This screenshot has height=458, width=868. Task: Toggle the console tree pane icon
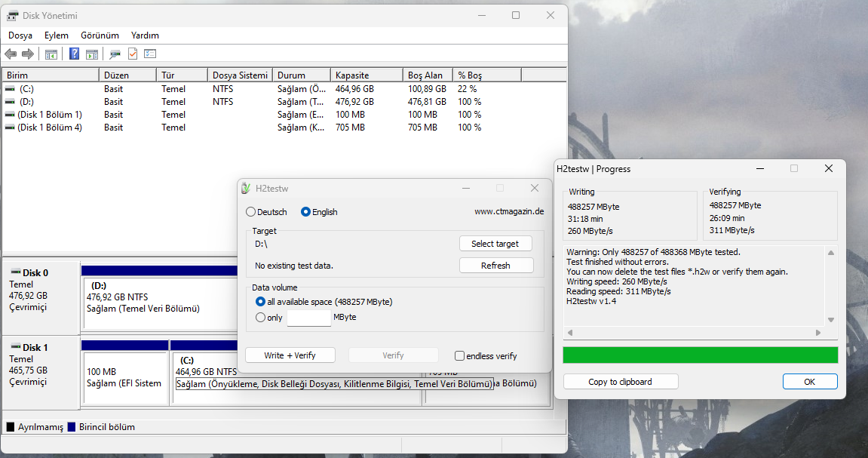pos(51,54)
